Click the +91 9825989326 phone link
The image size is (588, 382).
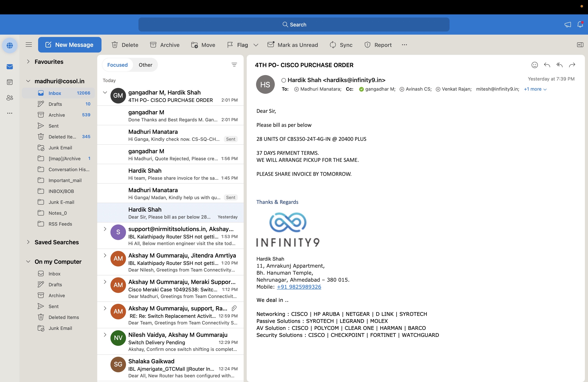[x=299, y=287]
